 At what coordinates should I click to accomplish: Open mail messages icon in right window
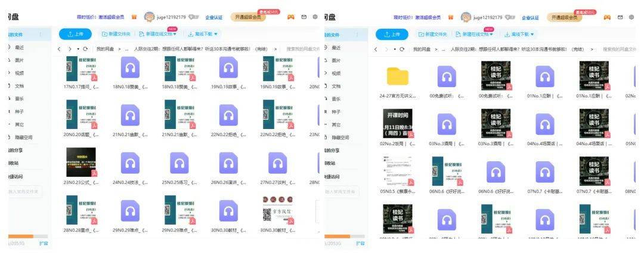(620, 17)
